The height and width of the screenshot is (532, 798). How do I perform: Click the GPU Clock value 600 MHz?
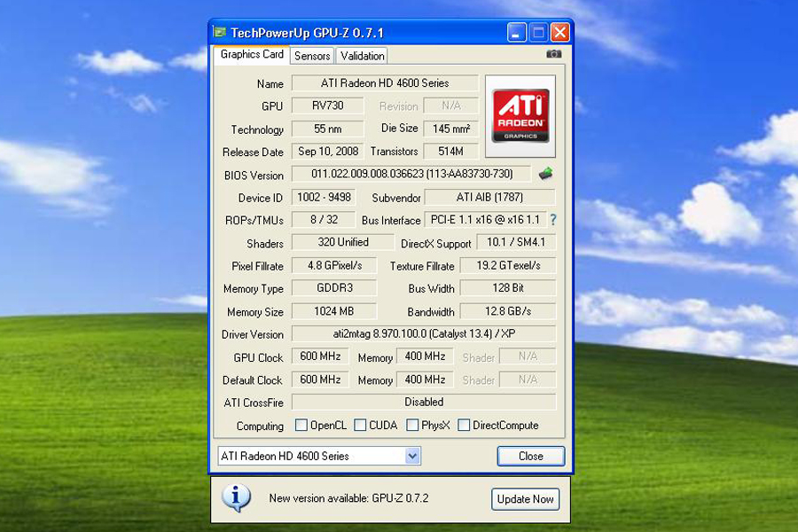point(320,356)
